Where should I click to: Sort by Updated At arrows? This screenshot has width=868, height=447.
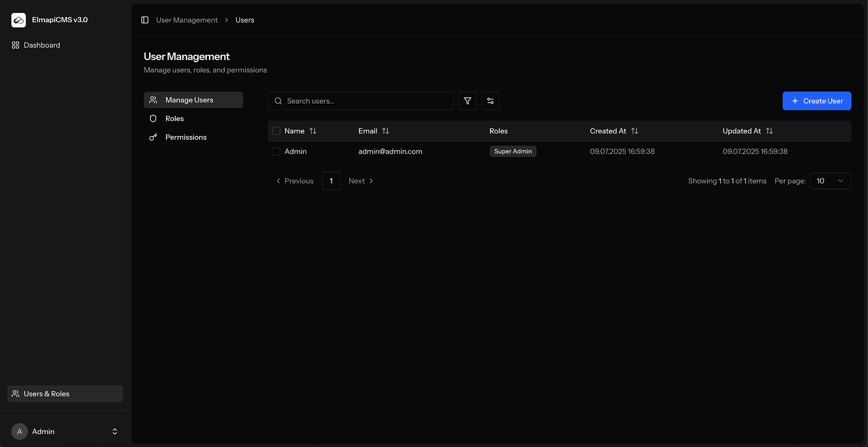point(769,131)
